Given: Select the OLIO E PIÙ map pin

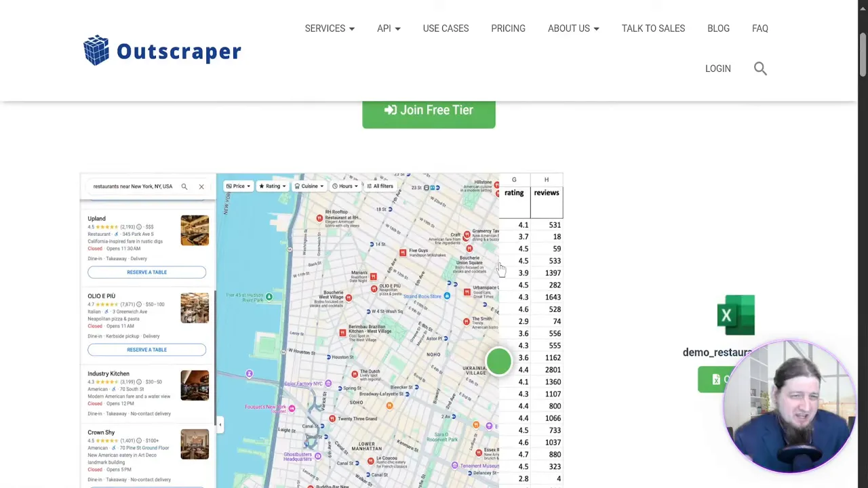Looking at the screenshot, I should (x=373, y=289).
